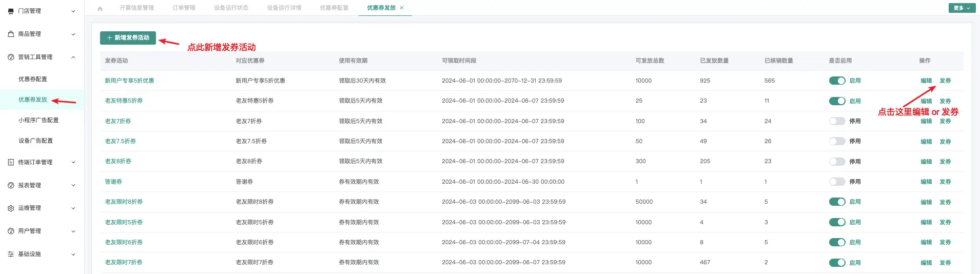The image size is (980, 274).
Task: Click 发券 for 老友特惠5折券
Action: tap(945, 101)
